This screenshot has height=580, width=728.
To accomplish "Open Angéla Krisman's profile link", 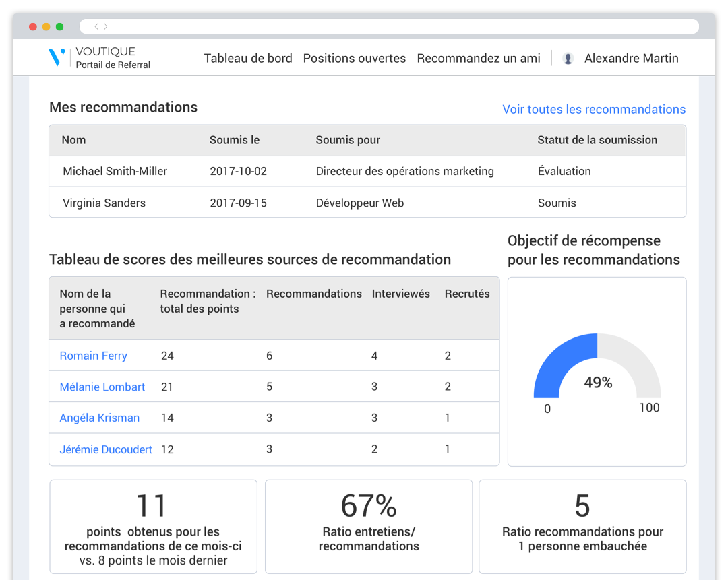I will click(x=99, y=418).
